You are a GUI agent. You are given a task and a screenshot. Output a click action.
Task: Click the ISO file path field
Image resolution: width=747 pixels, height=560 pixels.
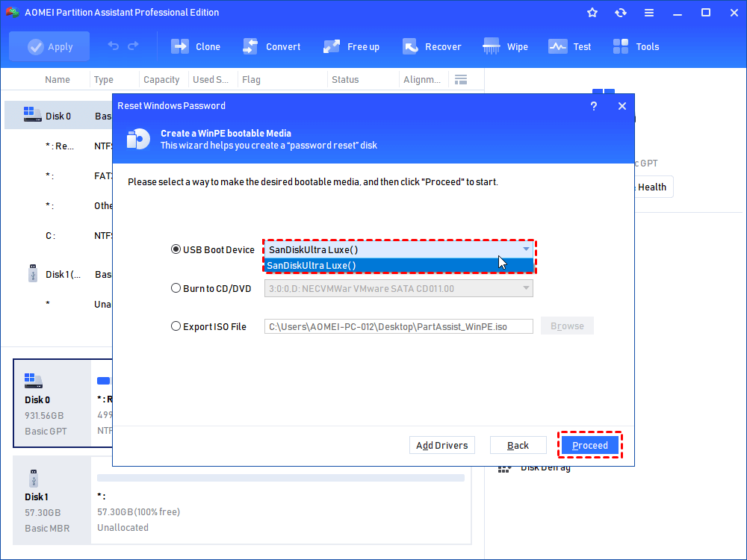tap(398, 326)
